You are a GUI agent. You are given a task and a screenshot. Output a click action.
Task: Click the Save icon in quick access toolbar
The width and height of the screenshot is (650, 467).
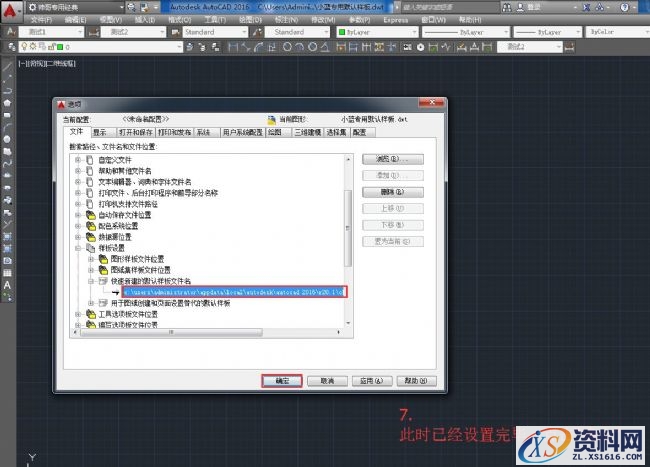click(x=144, y=7)
